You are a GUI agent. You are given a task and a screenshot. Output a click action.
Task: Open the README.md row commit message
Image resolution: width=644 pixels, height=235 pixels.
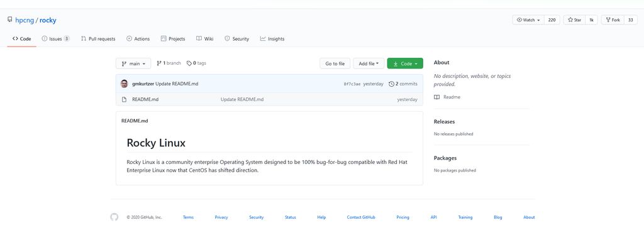pyautogui.click(x=242, y=99)
